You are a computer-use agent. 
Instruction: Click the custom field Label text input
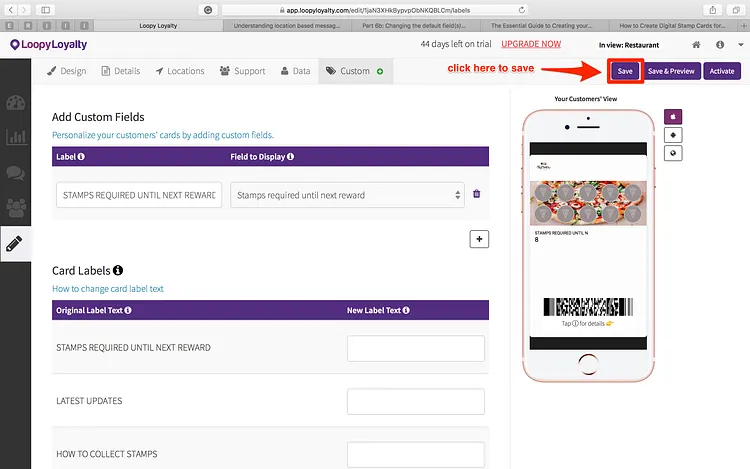point(139,195)
